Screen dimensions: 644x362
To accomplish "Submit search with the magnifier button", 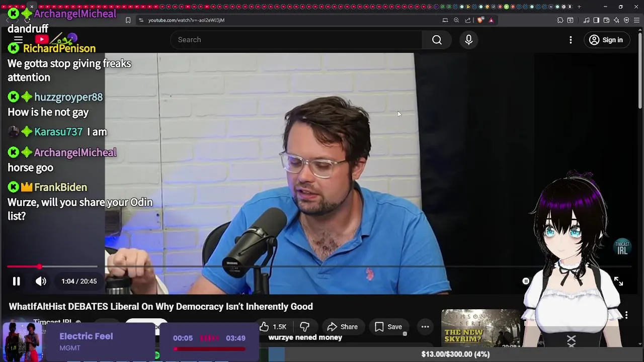I will click(x=437, y=40).
